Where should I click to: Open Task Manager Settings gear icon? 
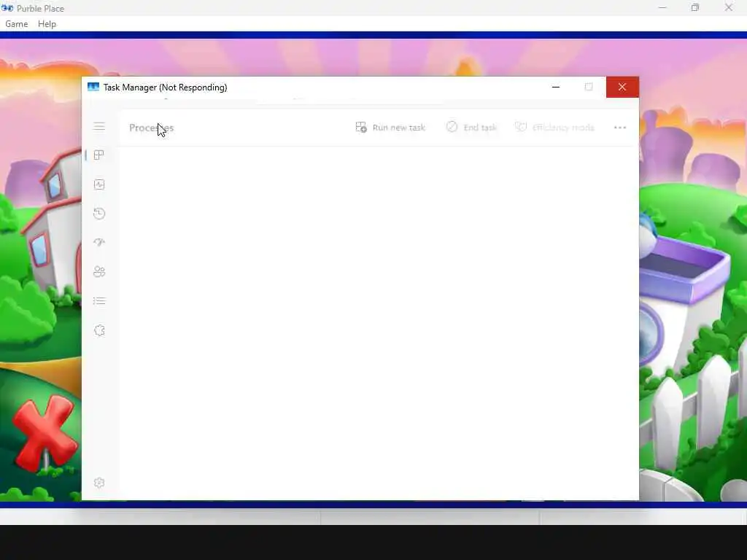pyautogui.click(x=99, y=483)
